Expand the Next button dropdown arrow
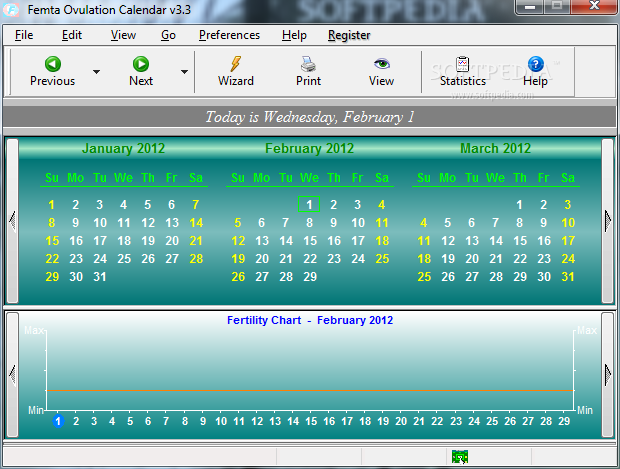This screenshot has height=469, width=620. [184, 72]
